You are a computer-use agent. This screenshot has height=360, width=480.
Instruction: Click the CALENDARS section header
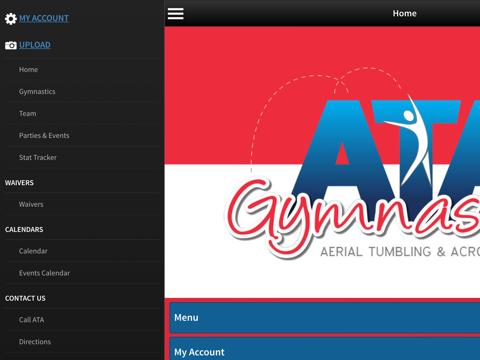coord(24,229)
